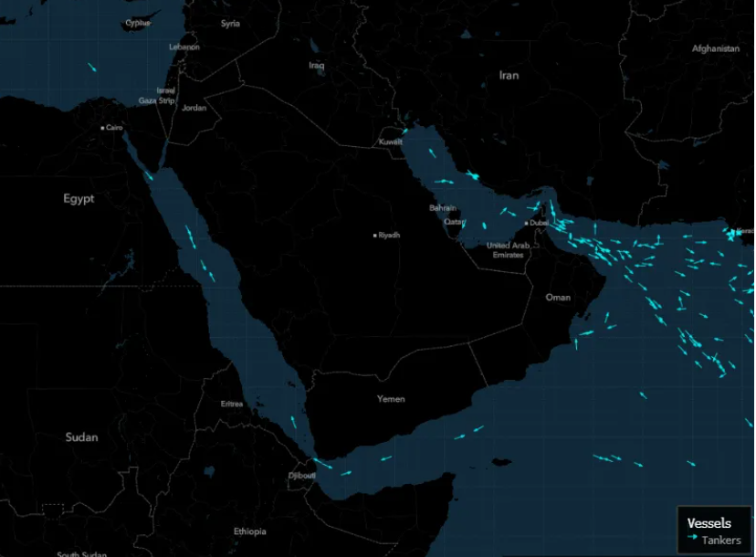Click the Yemen country label
This screenshot has height=557, width=756.
[391, 399]
